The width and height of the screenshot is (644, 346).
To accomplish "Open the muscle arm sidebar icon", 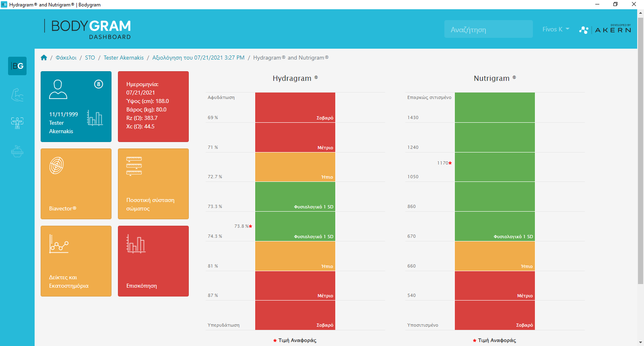I will pos(17,95).
